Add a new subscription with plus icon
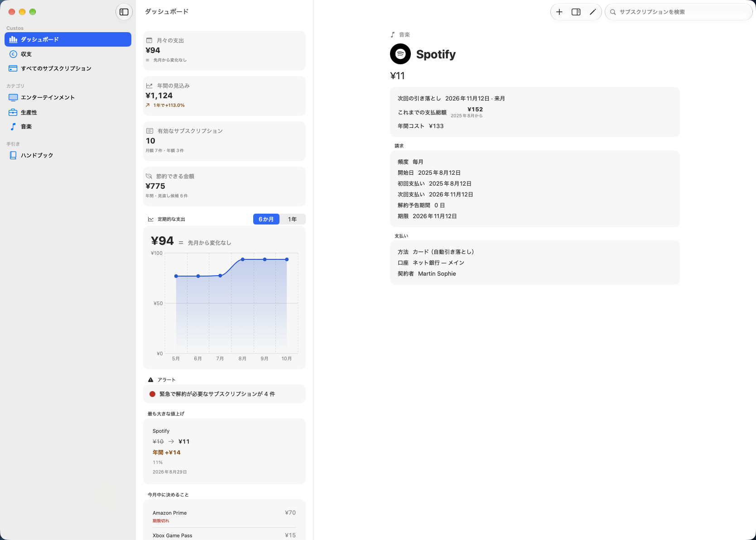 click(x=559, y=12)
